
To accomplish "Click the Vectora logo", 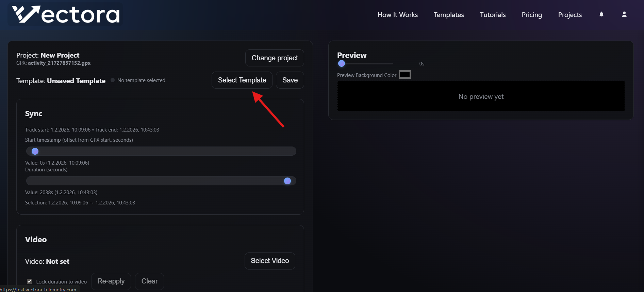I will click(66, 15).
